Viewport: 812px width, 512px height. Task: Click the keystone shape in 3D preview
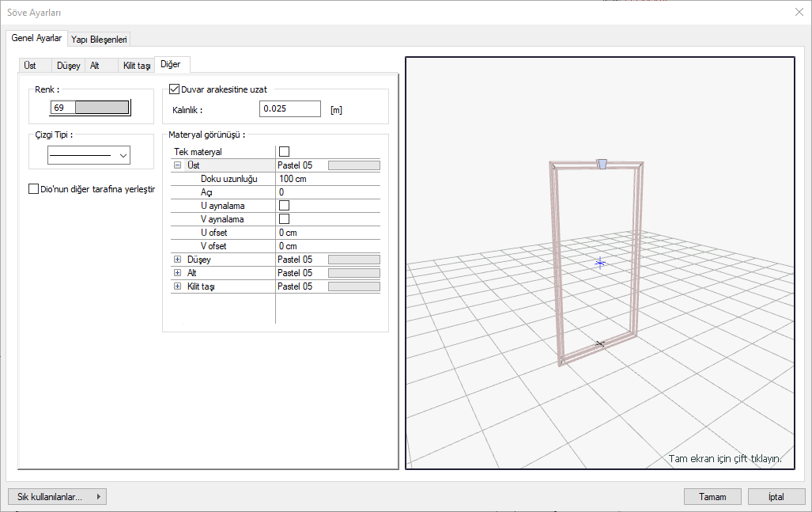click(602, 164)
